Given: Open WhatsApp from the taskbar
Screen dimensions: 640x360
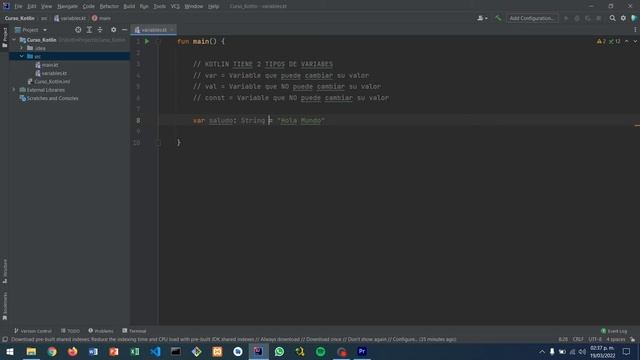Looking at the screenshot, I should (279, 351).
